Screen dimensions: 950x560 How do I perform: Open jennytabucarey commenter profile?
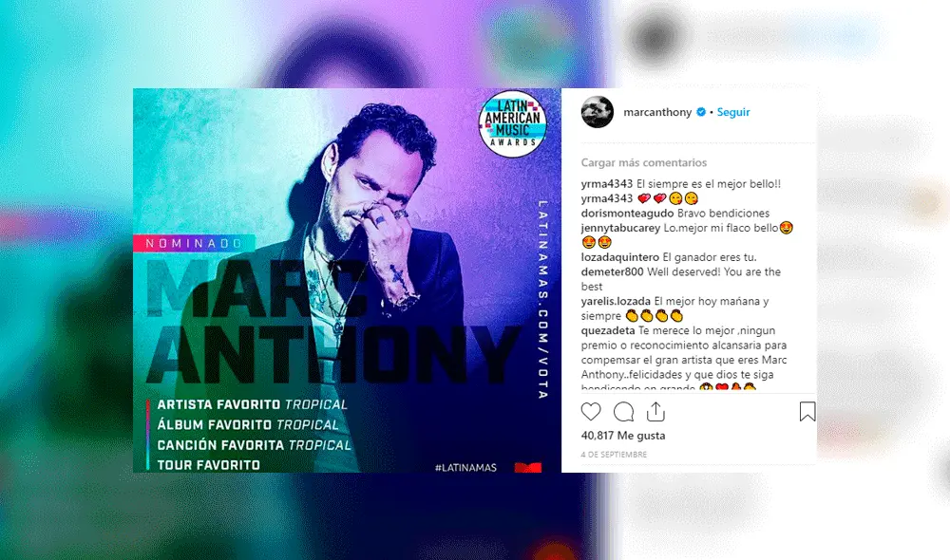coord(620,228)
